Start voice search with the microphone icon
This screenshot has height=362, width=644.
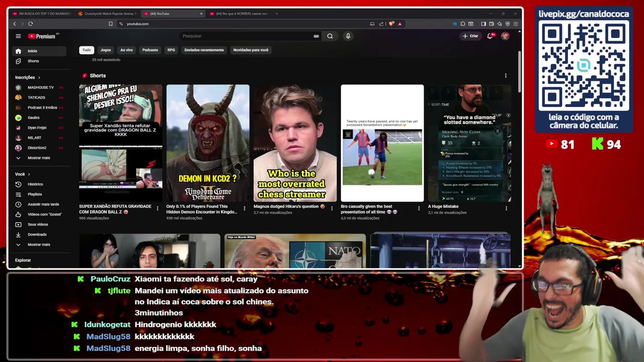click(x=348, y=36)
